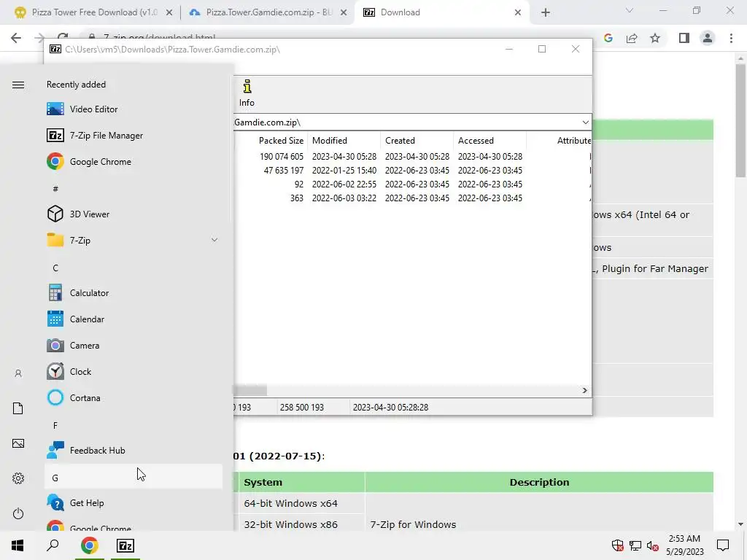The width and height of the screenshot is (747, 560).
Task: Open the 7-Zip address path dropdown
Action: 585,122
